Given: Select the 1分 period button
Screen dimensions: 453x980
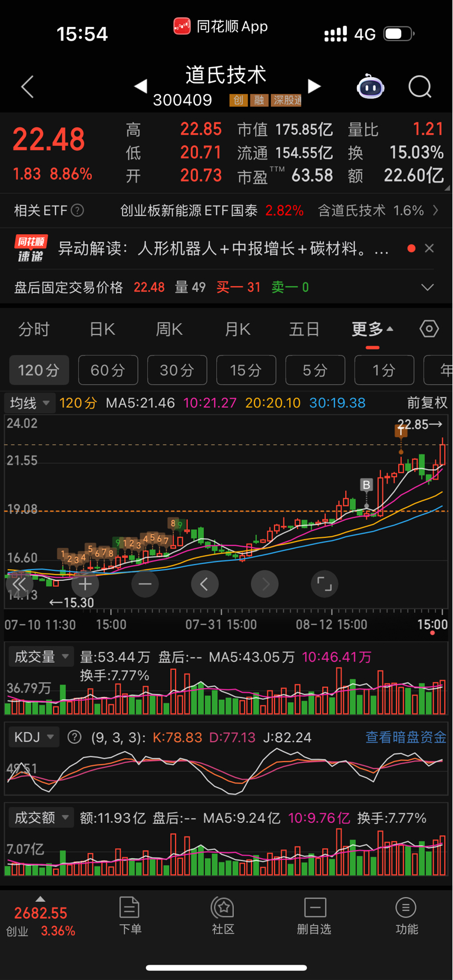Looking at the screenshot, I should coord(384,370).
